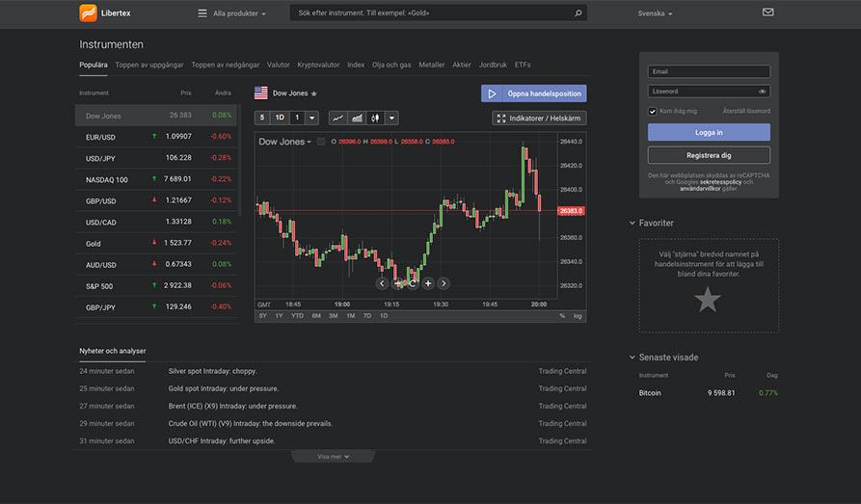The image size is (861, 504).
Task: Zoom in chart with plus button
Action: (x=428, y=283)
